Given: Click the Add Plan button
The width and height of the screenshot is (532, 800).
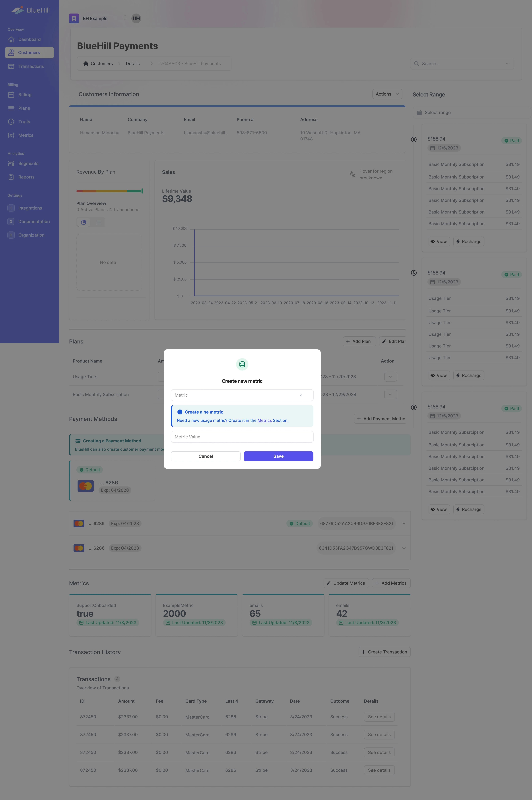Looking at the screenshot, I should pyautogui.click(x=359, y=341).
